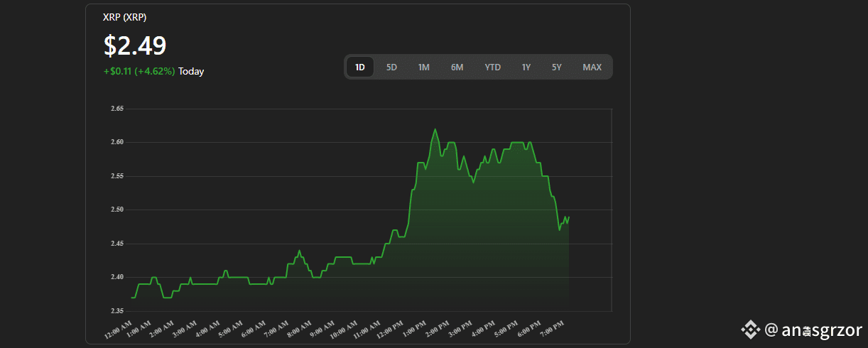Select the YTD range tab
The image size is (868, 348).
click(x=492, y=67)
